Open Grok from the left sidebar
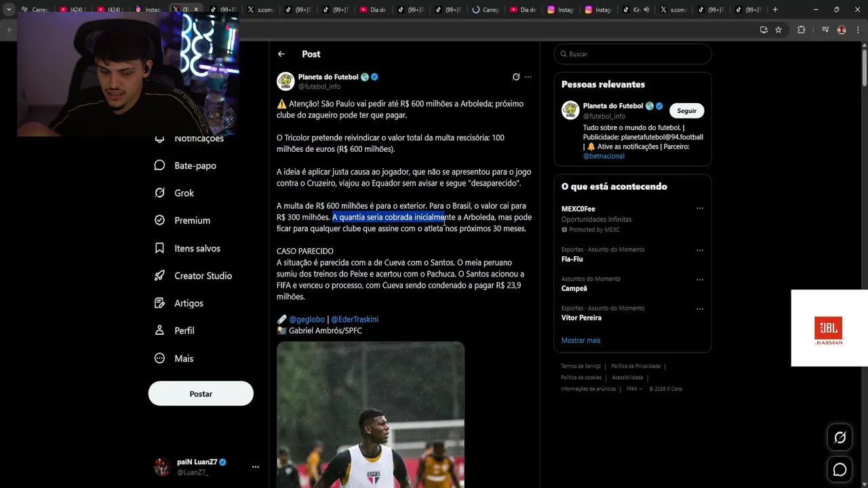The image size is (868, 488). (174, 193)
